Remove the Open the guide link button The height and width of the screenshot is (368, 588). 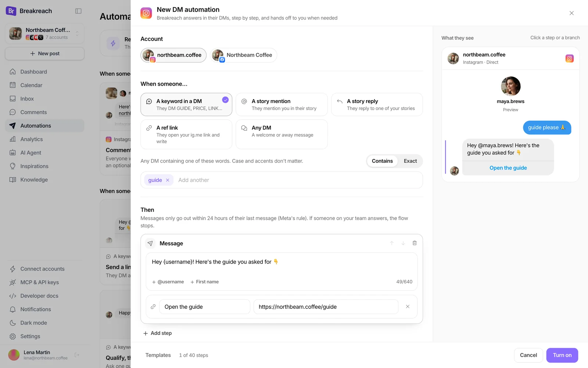(x=408, y=307)
